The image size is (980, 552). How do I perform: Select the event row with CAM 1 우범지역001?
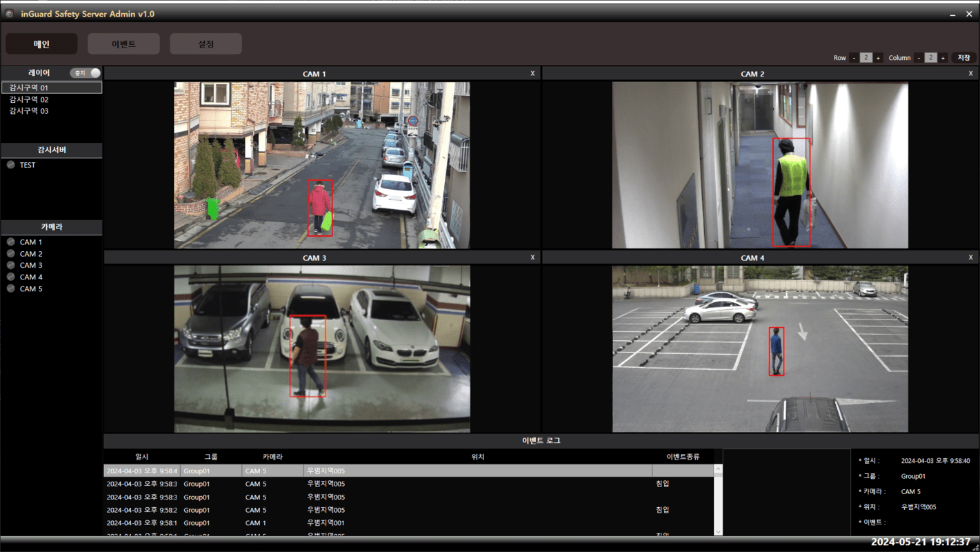(x=409, y=523)
